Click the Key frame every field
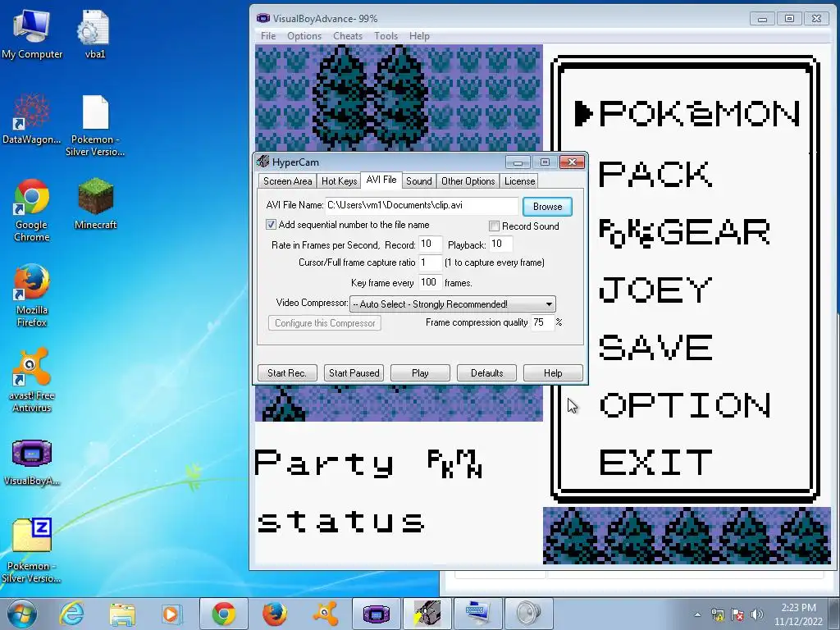 click(430, 282)
